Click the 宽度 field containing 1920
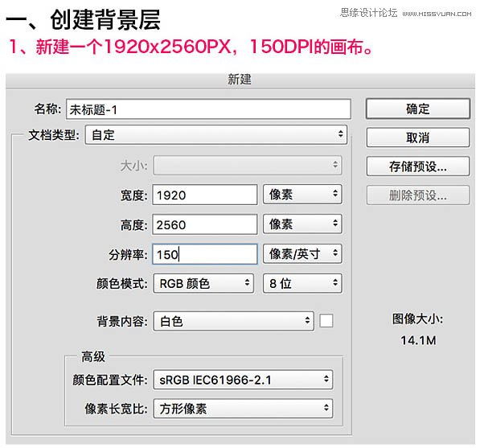The width and height of the screenshot is (480, 448). 204,195
